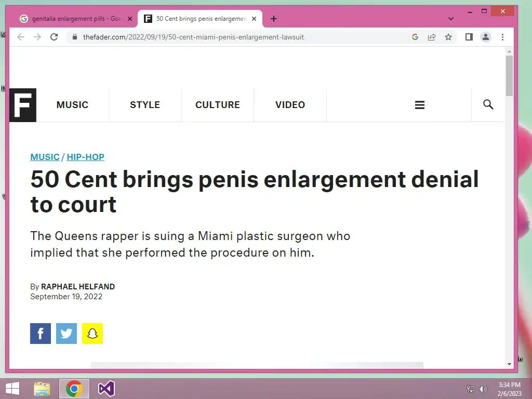Open File Explorer from the taskbar
This screenshot has height=399, width=532.
pyautogui.click(x=42, y=389)
